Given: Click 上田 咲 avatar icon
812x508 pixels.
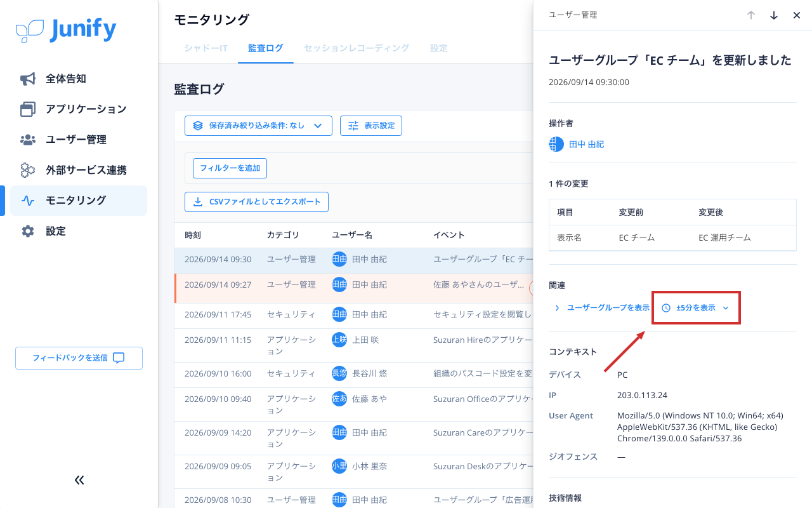Looking at the screenshot, I should point(339,340).
